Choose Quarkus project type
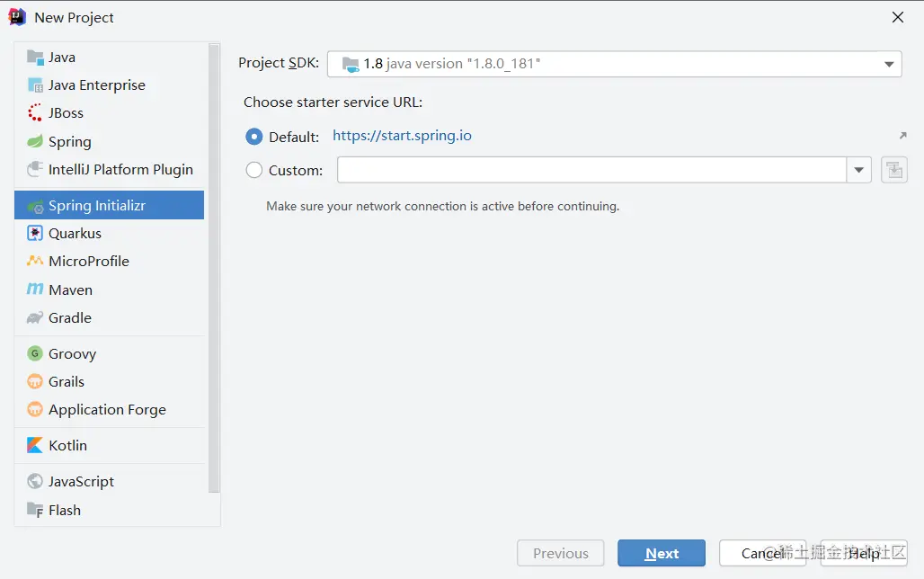Viewport: 924px width, 579px height. [109, 234]
